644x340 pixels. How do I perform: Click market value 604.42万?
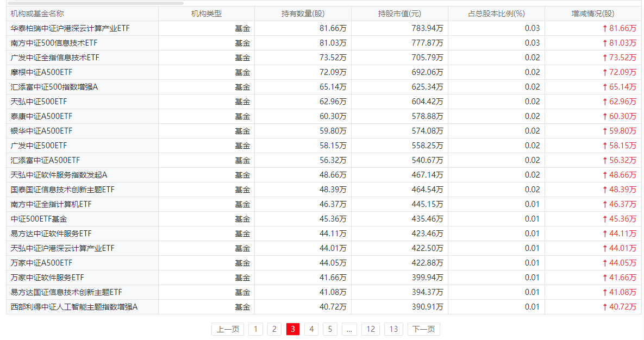point(427,102)
